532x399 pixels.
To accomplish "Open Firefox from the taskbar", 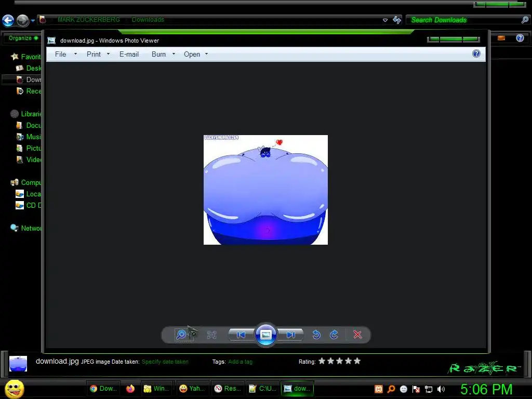I will point(130,389).
